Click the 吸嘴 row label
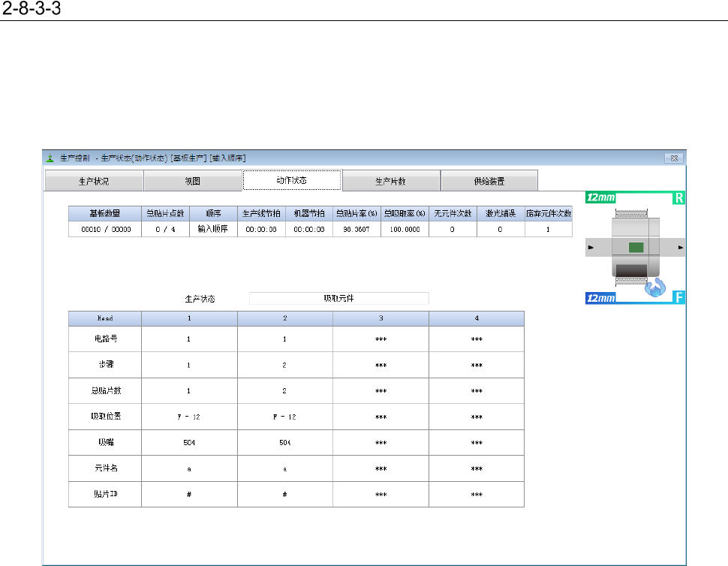The image size is (728, 566). pyautogui.click(x=106, y=442)
